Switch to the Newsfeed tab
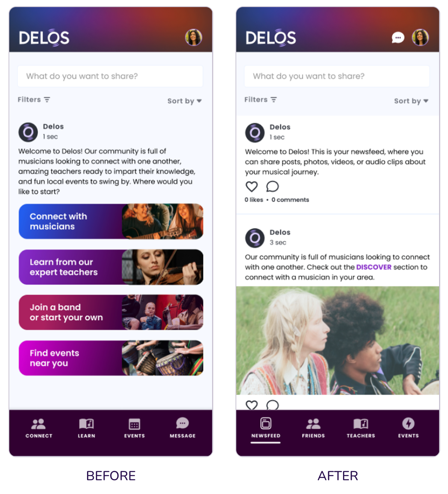448x494 pixels. click(x=266, y=427)
